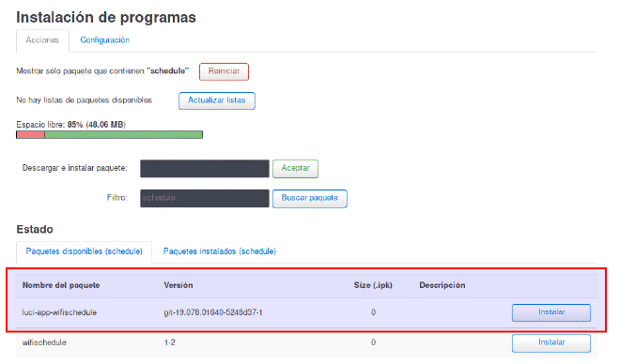Screen dimensions: 620x364
Task: Click the red used-space bar segment
Action: point(30,135)
